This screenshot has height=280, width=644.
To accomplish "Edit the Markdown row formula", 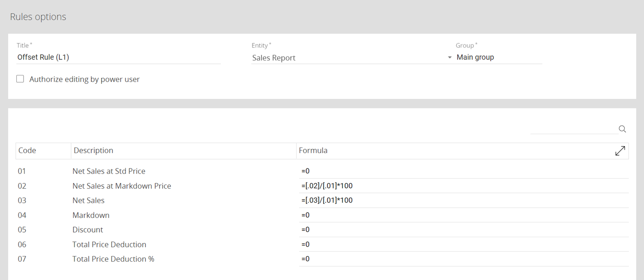I will click(463, 215).
